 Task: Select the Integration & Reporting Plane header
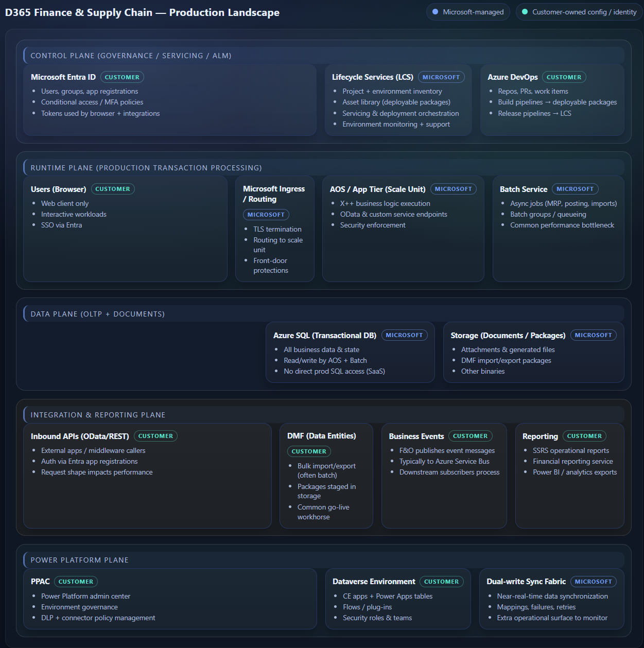[x=324, y=415]
